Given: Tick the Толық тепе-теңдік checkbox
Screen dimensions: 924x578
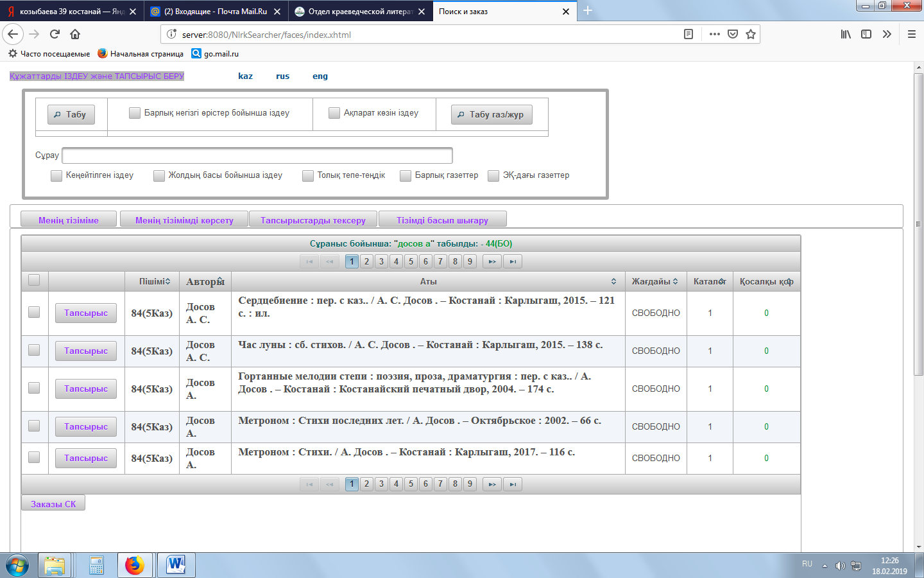Looking at the screenshot, I should point(308,175).
